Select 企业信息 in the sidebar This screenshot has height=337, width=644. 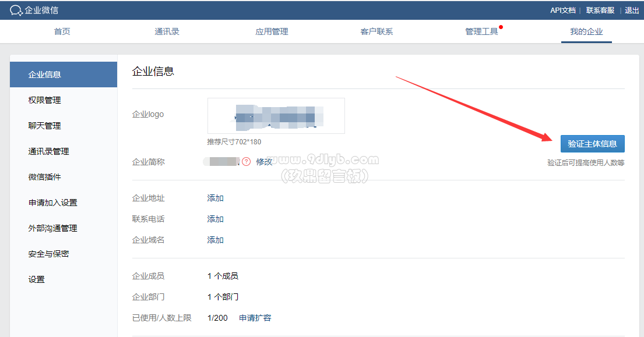pyautogui.click(x=64, y=75)
